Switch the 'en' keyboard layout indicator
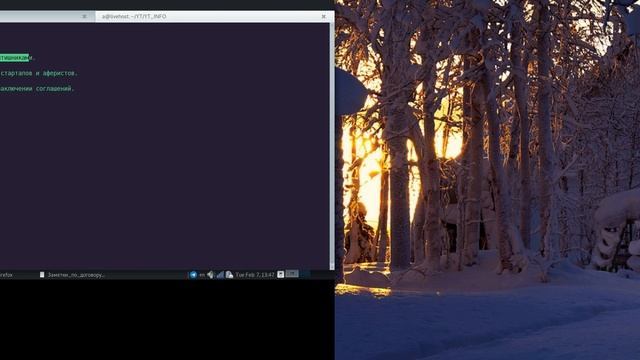The width and height of the screenshot is (640, 360). 202,275
